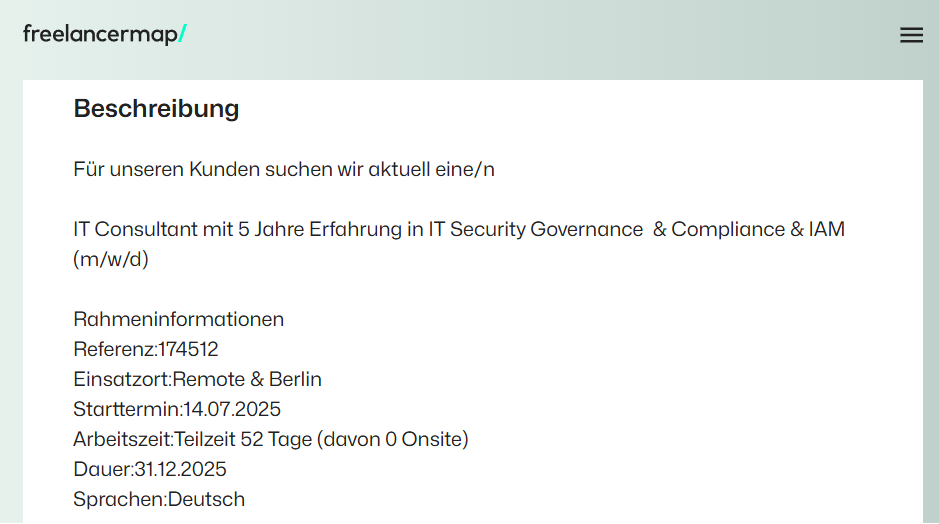This screenshot has height=524, width=939.
Task: Click the Starttermin label
Action: tap(127, 409)
